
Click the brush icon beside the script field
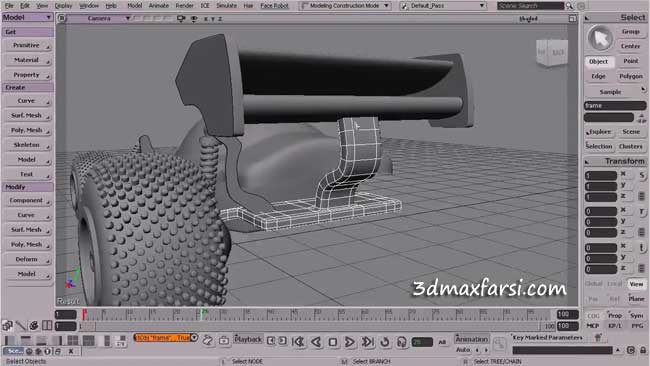pos(208,341)
